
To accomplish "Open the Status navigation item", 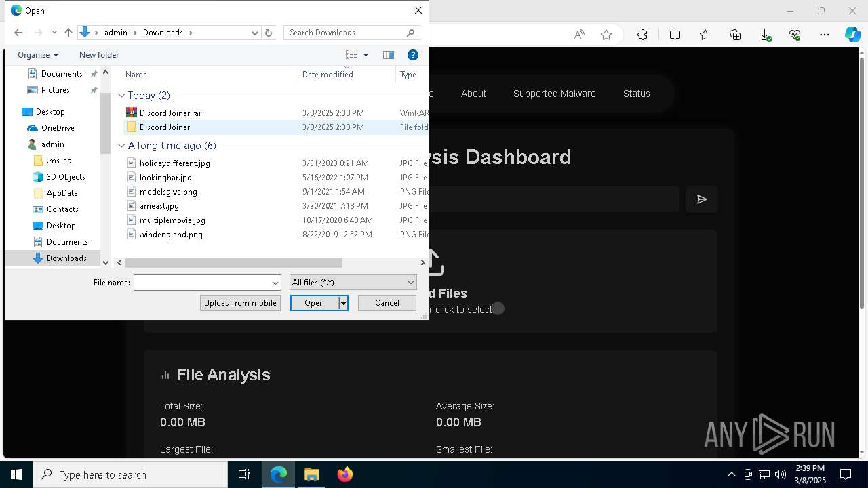I will tap(636, 94).
